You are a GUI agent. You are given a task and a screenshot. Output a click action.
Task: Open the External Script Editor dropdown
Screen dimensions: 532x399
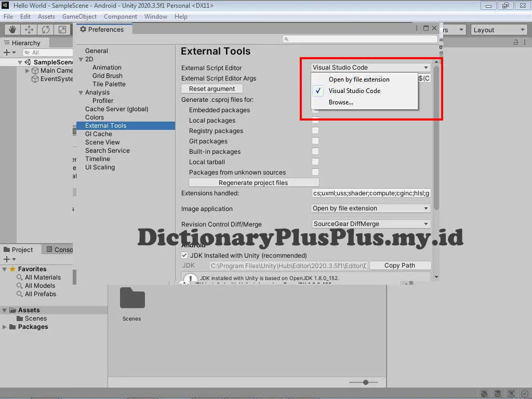pos(370,67)
